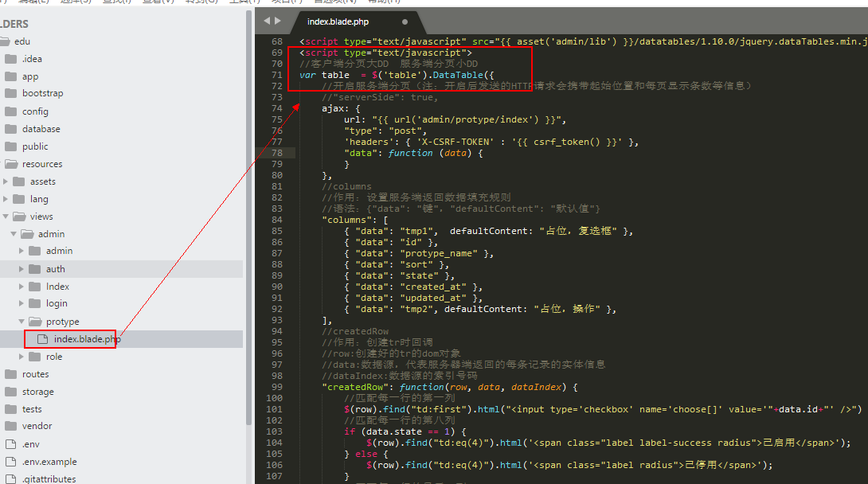Click the bootstrap folder icon
Image resolution: width=868 pixels, height=484 pixels.
10,93
